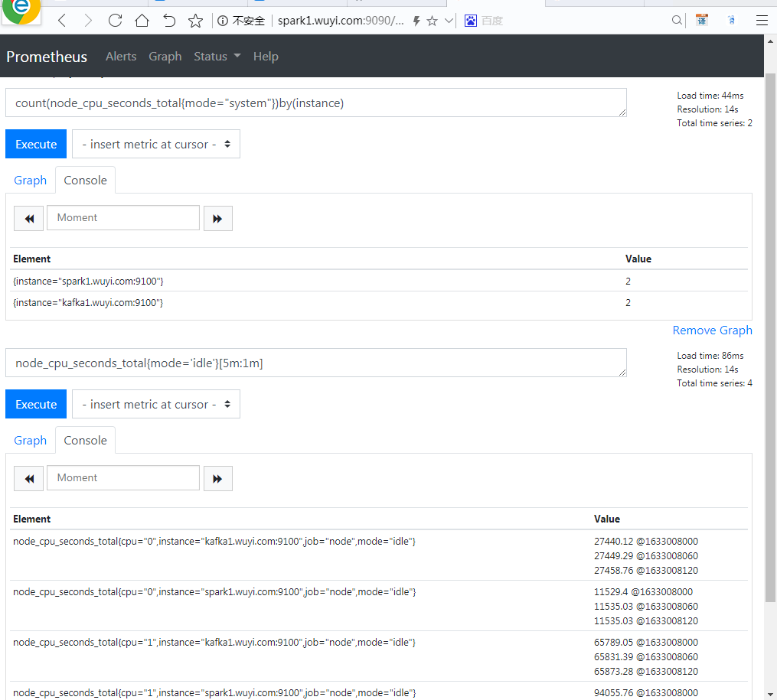
Task: Click the blue extension icon beside translate
Action: point(731,21)
